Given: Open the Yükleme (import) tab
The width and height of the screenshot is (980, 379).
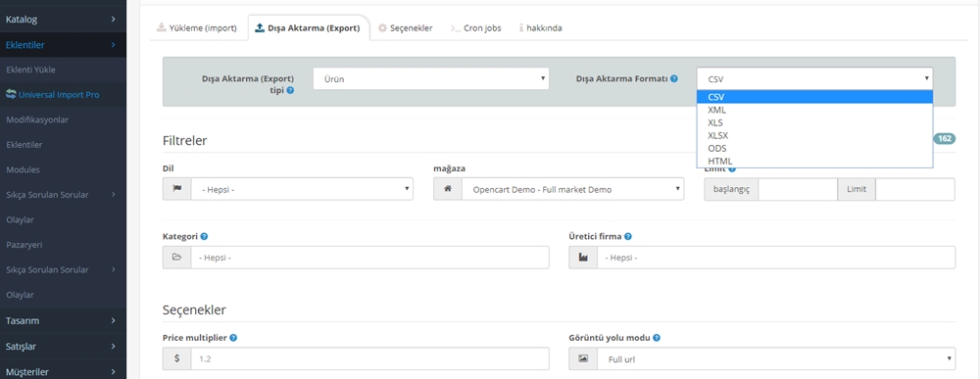Looking at the screenshot, I should [x=197, y=28].
